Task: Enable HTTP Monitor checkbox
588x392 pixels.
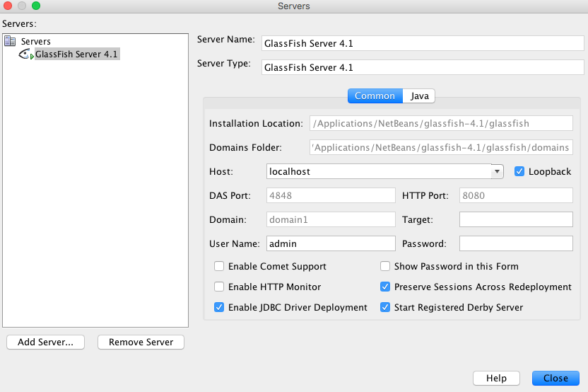Action: point(219,287)
